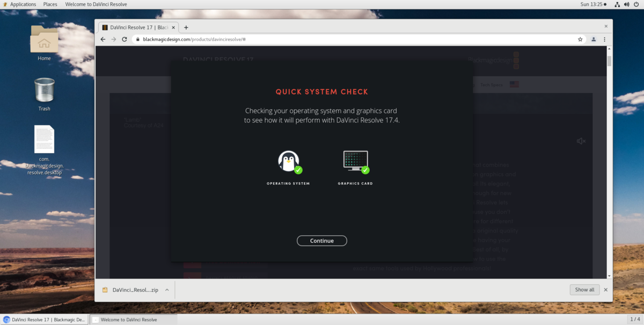Switch to Welcome to DaVinci Resolve taskbar item
Viewport: 644px width, 325px height.
point(133,320)
